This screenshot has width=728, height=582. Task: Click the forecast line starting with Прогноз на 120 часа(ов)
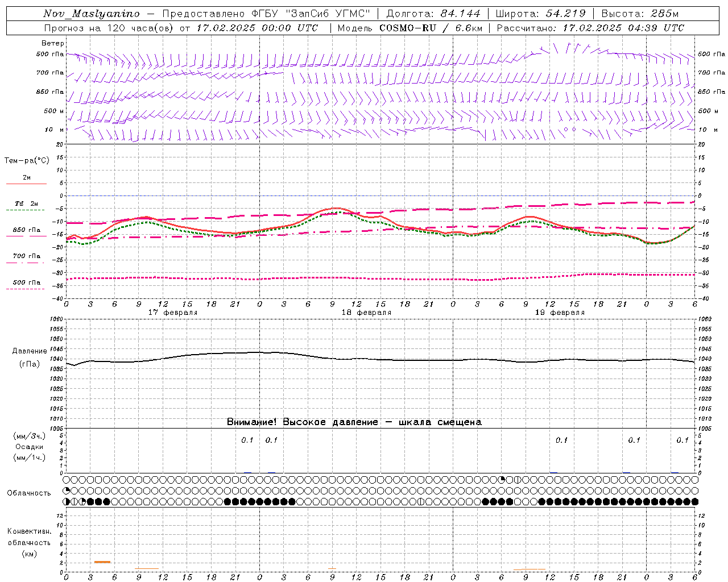click(181, 28)
